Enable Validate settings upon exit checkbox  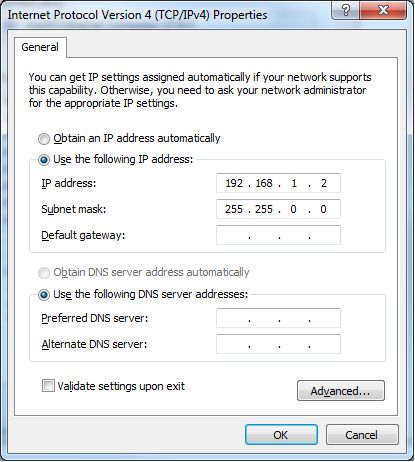[x=48, y=386]
